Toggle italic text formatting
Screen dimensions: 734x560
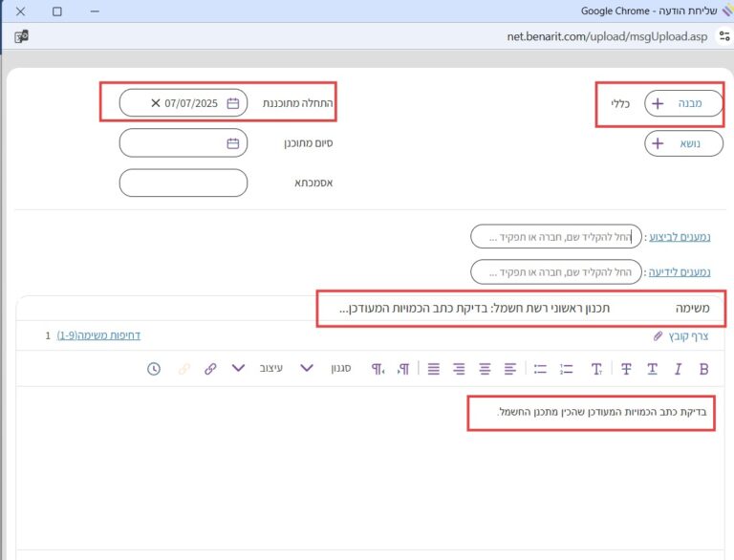coord(678,369)
